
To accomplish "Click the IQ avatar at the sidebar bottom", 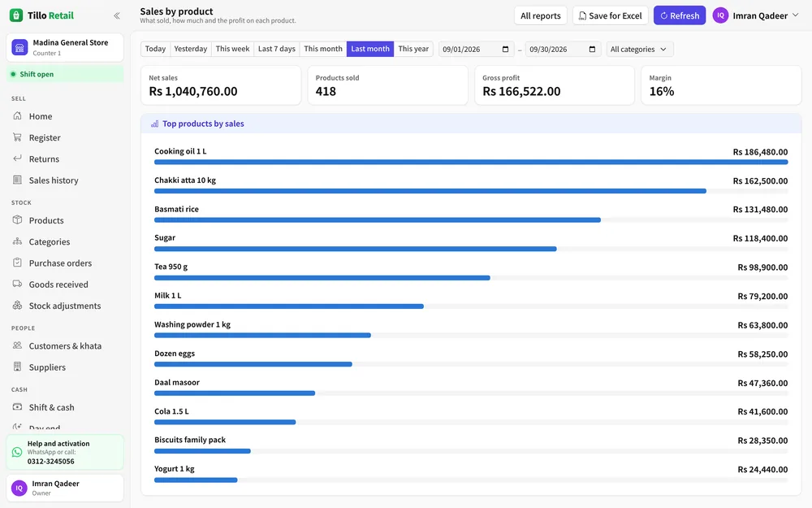I will point(19,488).
